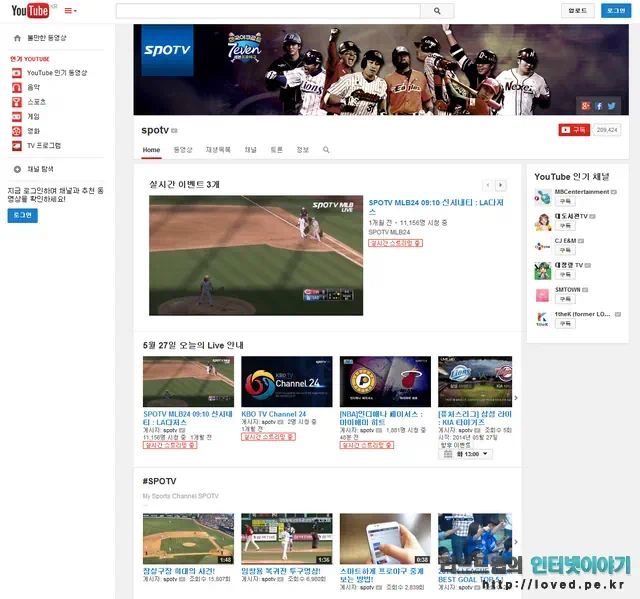640x599 pixels.
Task: Subscribe to the SMTOWN channel
Action: coord(566,298)
